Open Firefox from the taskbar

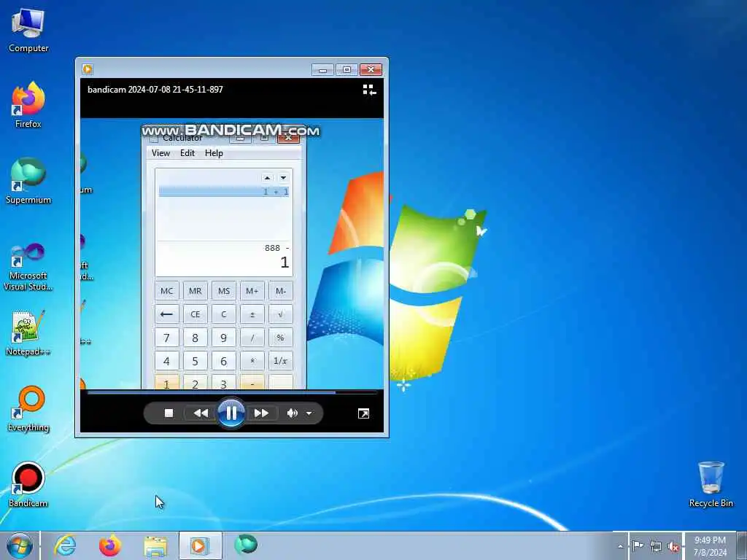[x=110, y=545]
